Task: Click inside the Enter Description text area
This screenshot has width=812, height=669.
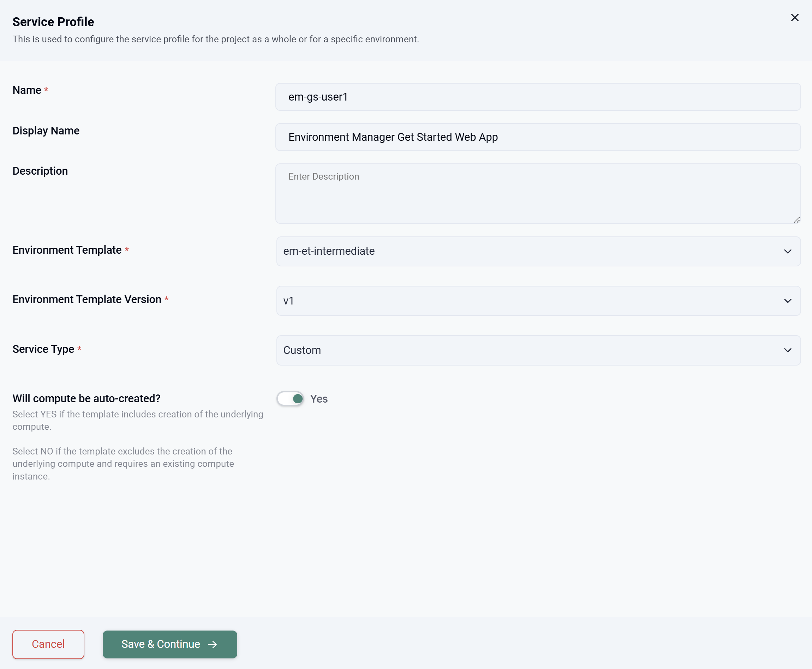Action: [x=538, y=193]
